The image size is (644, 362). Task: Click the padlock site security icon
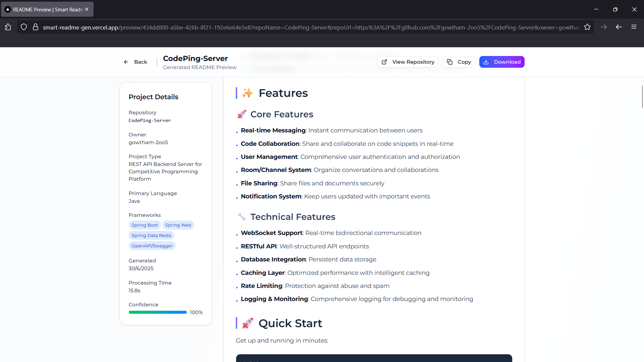(36, 27)
